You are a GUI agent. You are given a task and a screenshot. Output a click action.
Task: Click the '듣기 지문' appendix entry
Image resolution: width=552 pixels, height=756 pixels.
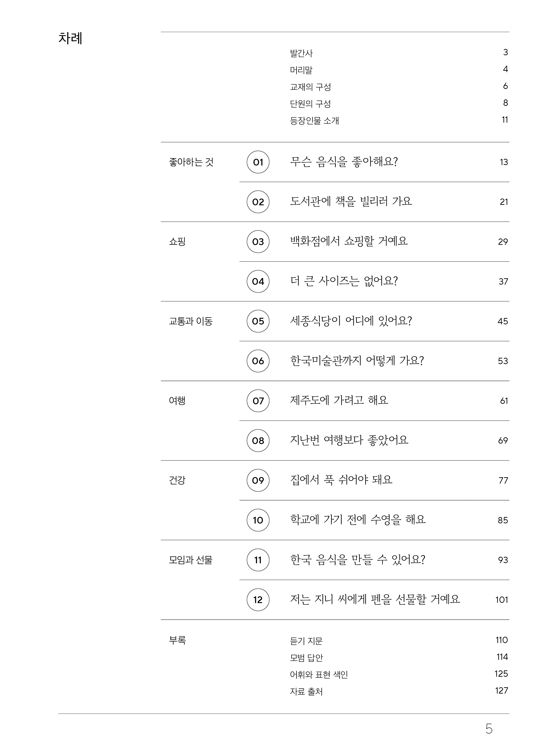pos(306,641)
